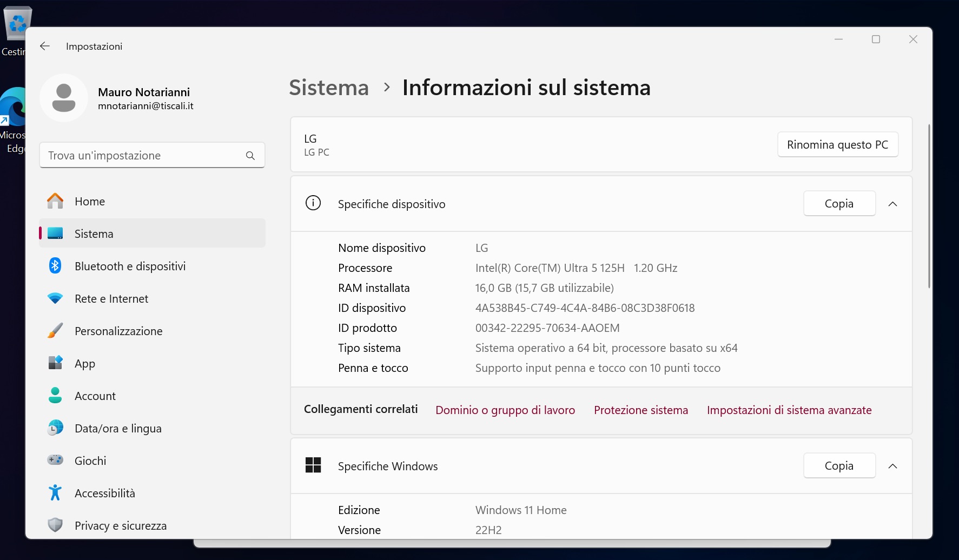Click the Privacy e sicurezza shield icon
Image resolution: width=959 pixels, height=560 pixels.
pyautogui.click(x=55, y=525)
